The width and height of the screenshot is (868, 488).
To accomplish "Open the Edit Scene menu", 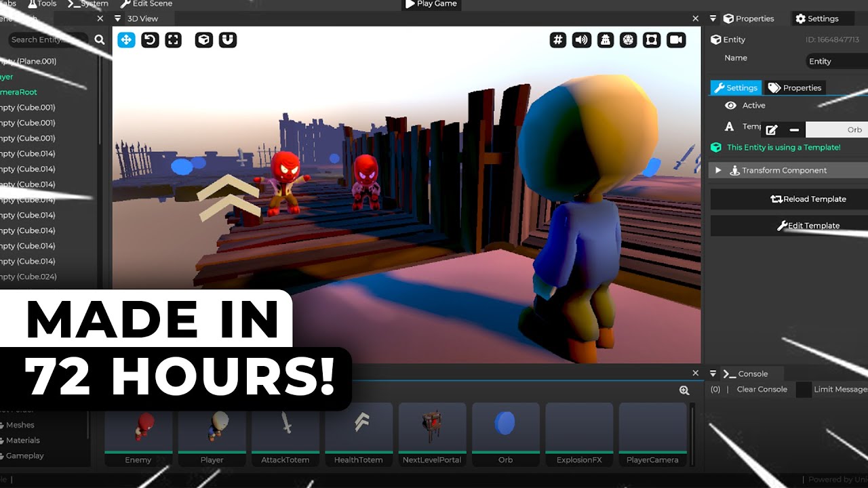I will coord(147,3).
